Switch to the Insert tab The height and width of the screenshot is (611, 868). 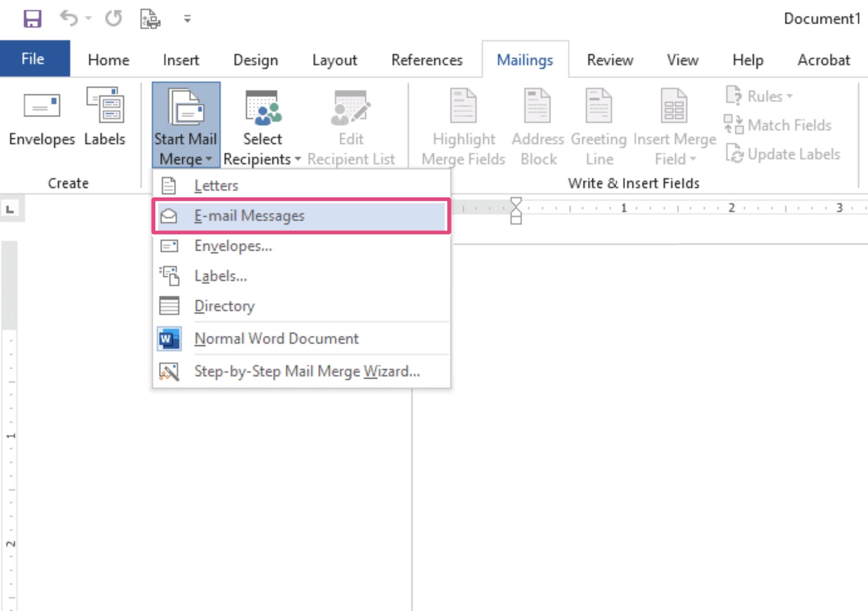[181, 60]
